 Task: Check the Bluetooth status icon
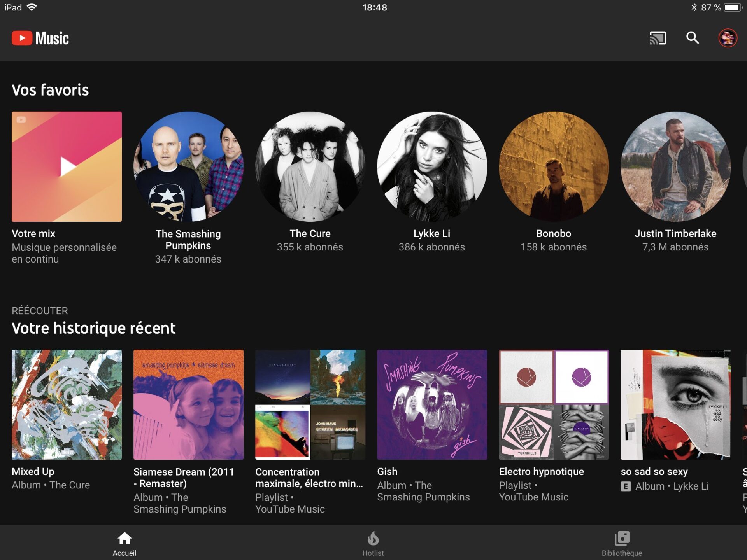(694, 7)
